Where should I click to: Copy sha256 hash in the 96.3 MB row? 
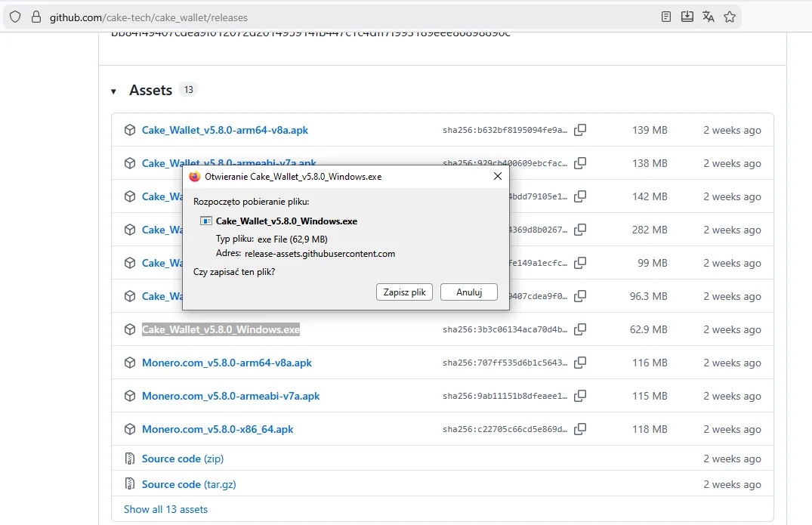click(580, 295)
